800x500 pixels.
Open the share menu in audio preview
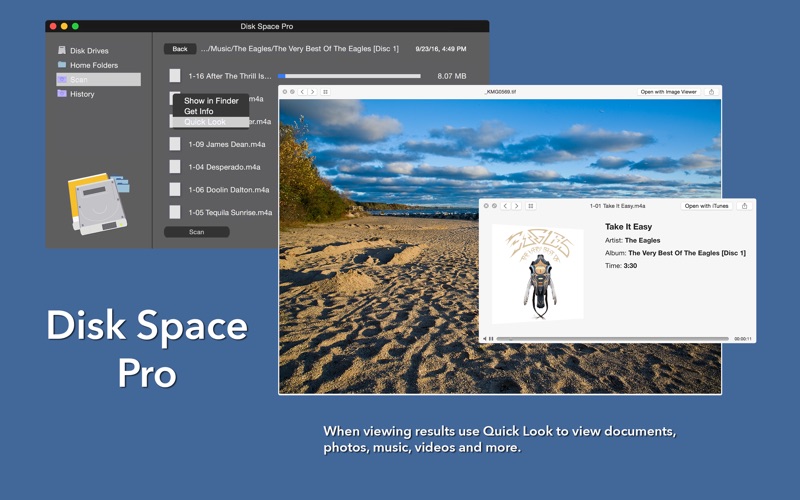tap(744, 206)
